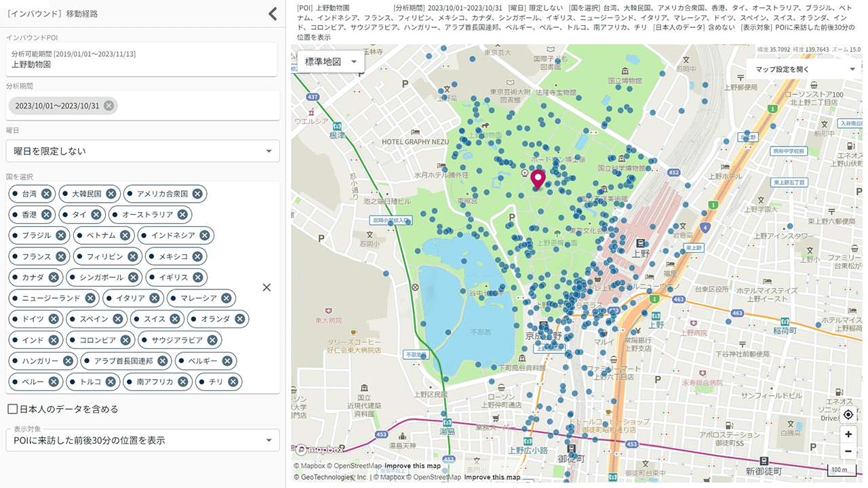
Task: Click the magenta POI pin marker
Action: click(538, 178)
